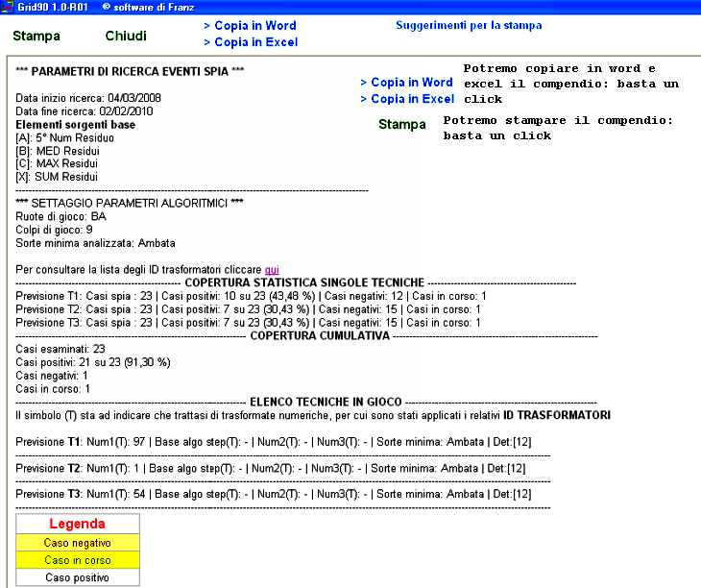The height and width of the screenshot is (588, 701).
Task: Click 'Casi positivi: 21 su 23 (91,30 %)'
Action: pyautogui.click(x=93, y=362)
